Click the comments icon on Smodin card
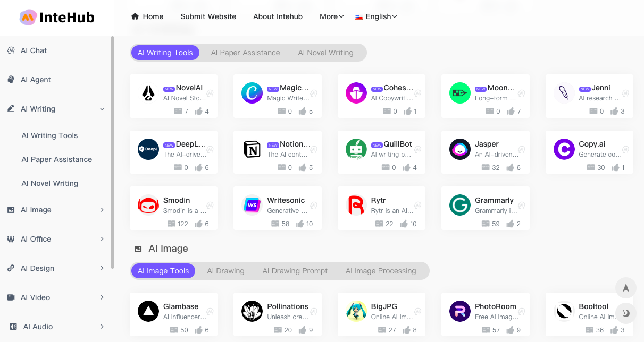 point(171,224)
